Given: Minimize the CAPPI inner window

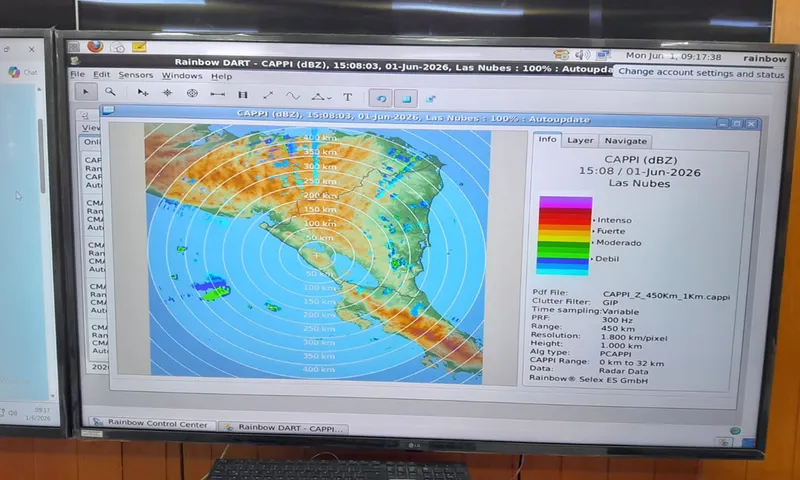Looking at the screenshot, I should point(722,123).
